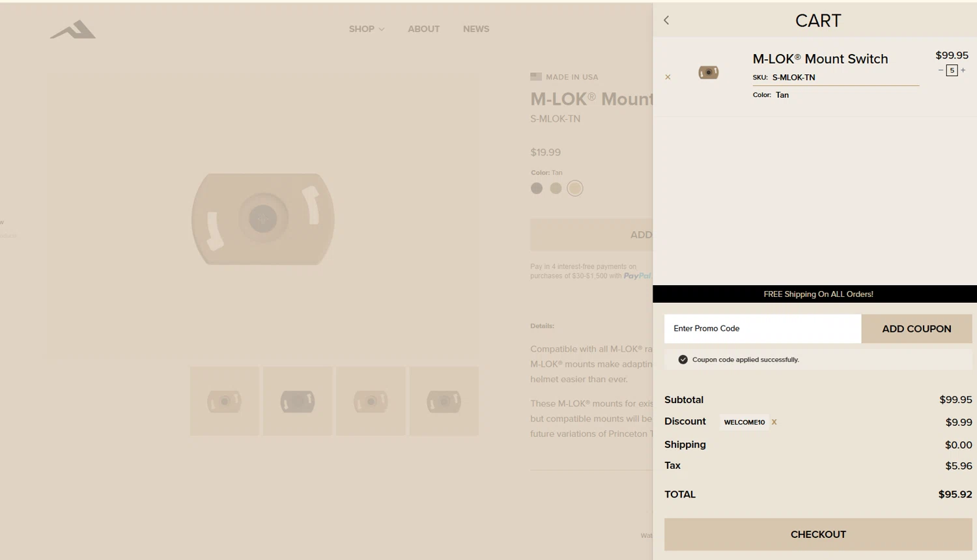Select the Tan color swatch
This screenshot has height=560, width=977.
[x=574, y=188]
